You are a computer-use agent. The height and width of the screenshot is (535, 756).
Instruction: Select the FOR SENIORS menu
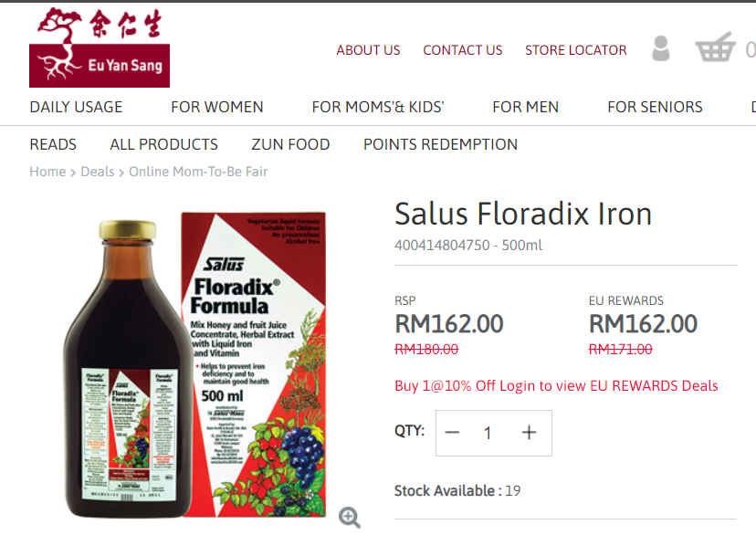click(x=655, y=107)
